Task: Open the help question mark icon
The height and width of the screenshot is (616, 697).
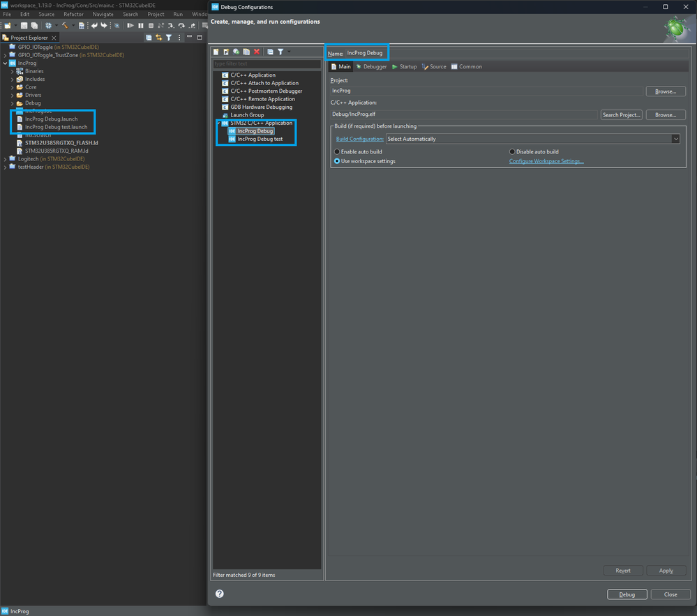Action: 220,594
